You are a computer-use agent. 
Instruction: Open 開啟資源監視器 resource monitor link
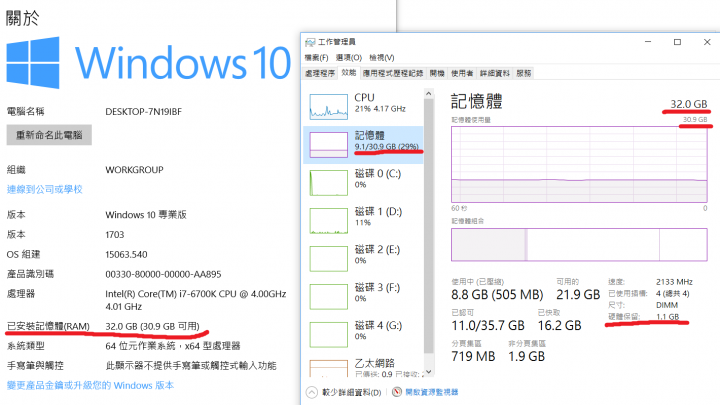432,392
